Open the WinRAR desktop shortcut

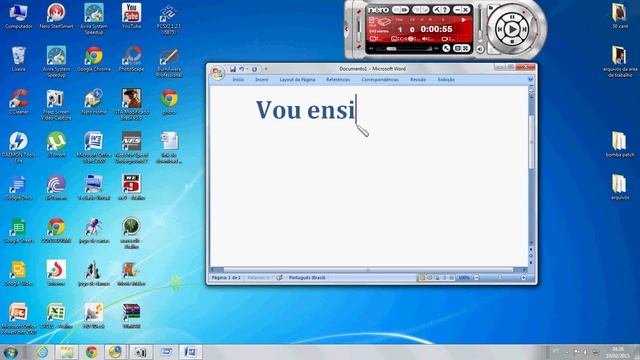tap(131, 317)
